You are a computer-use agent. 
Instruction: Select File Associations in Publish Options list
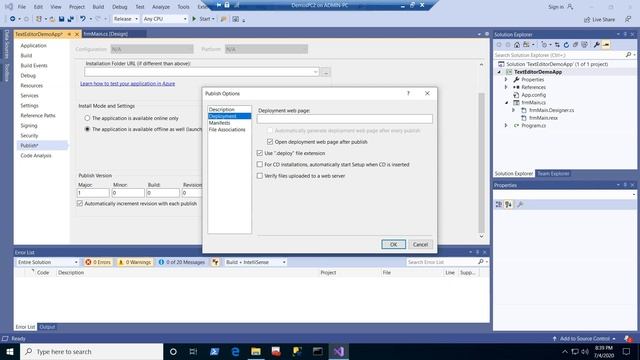(x=227, y=129)
